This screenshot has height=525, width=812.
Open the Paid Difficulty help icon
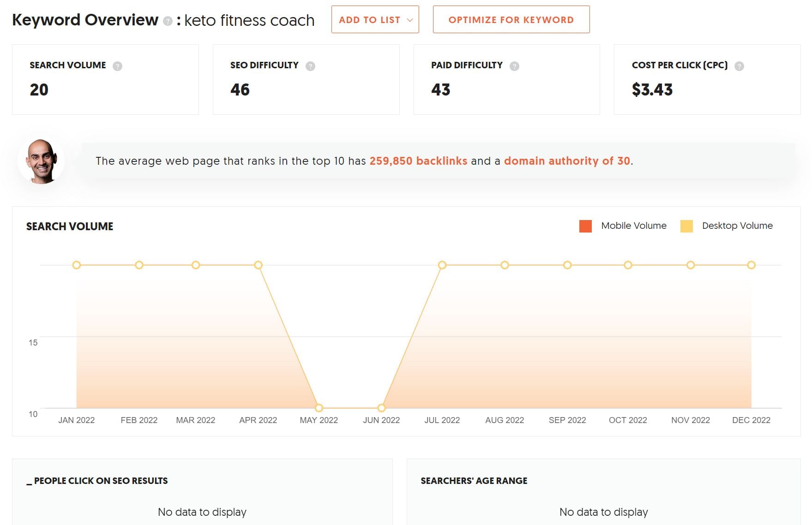[x=514, y=66]
